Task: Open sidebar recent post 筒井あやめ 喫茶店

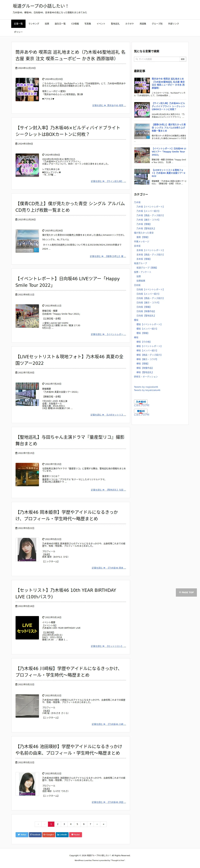Action: point(168,83)
